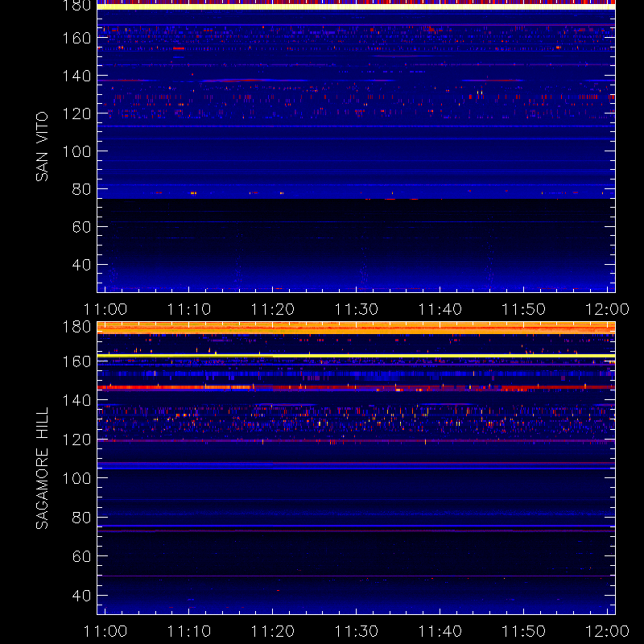Pick the 11:20 label on Sagamore Hill time axis
The height and width of the screenshot is (644, 644).
tap(273, 631)
